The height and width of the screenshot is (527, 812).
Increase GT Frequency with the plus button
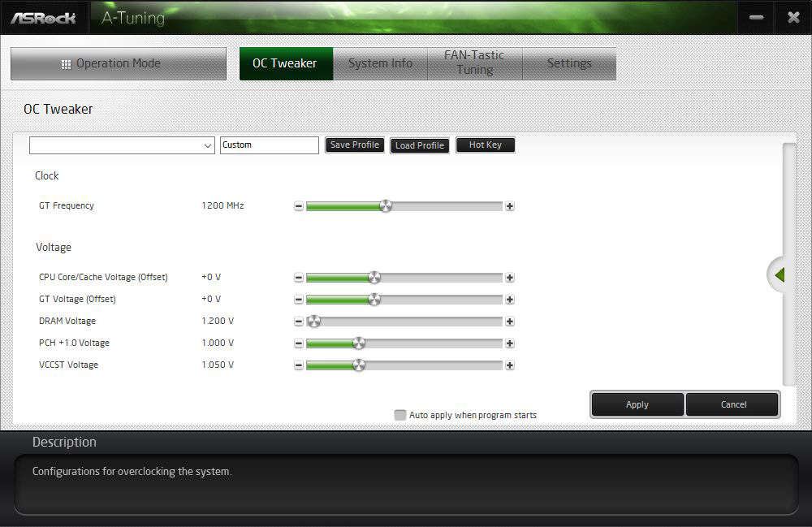(510, 206)
